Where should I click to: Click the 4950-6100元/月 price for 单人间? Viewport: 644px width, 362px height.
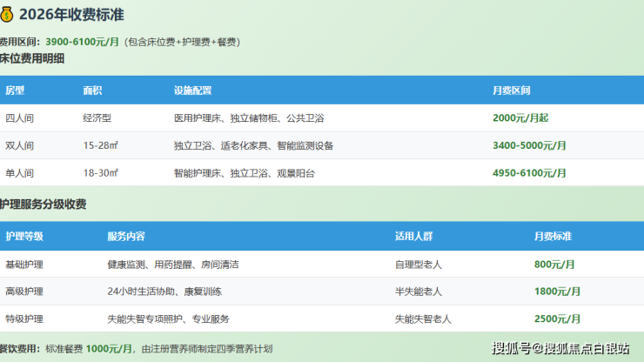pyautogui.click(x=529, y=173)
